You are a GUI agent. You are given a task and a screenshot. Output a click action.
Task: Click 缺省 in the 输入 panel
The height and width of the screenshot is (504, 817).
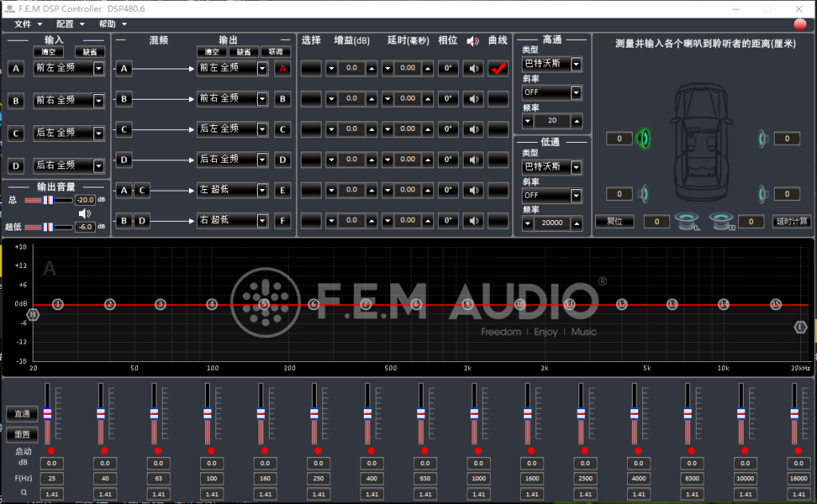pyautogui.click(x=89, y=52)
